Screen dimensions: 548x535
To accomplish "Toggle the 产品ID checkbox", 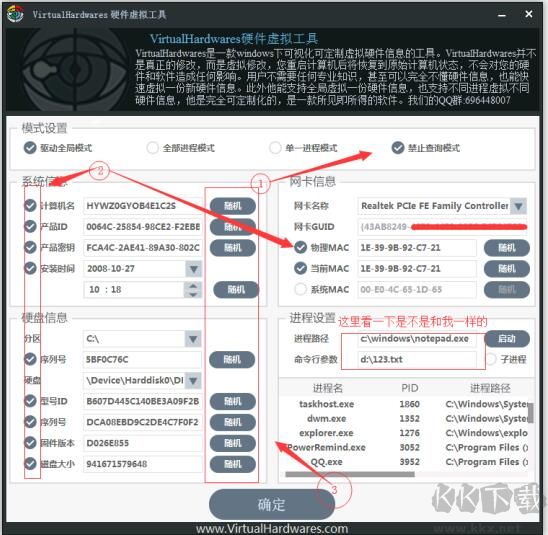I will (x=30, y=226).
